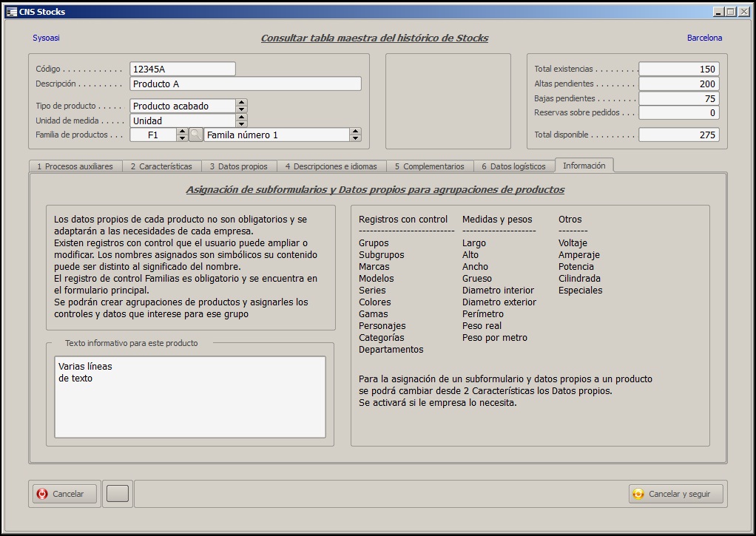The image size is (756, 536).
Task: Click 'Voltaje' under Otros
Action: pos(573,243)
